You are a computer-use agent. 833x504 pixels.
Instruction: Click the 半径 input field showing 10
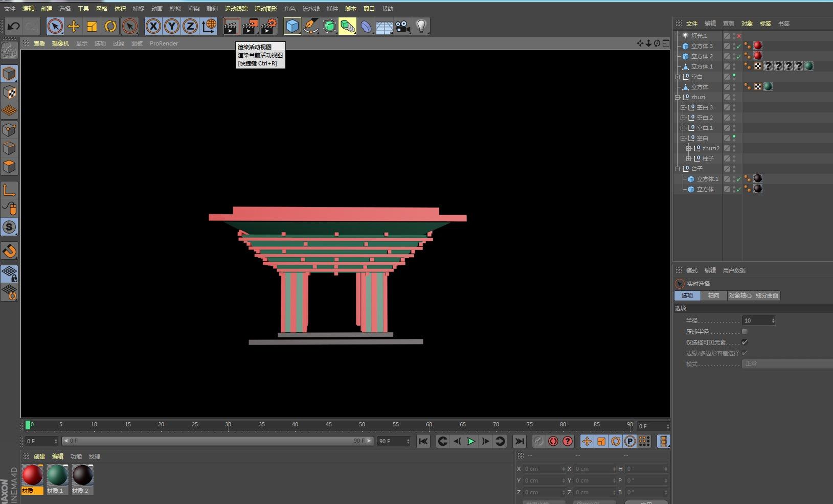pyautogui.click(x=759, y=320)
